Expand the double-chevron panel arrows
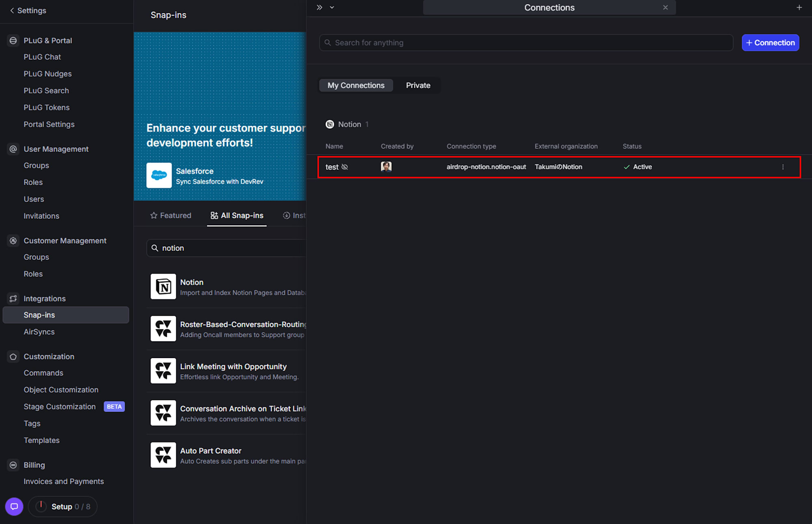Viewport: 812px width, 524px height. click(x=320, y=7)
